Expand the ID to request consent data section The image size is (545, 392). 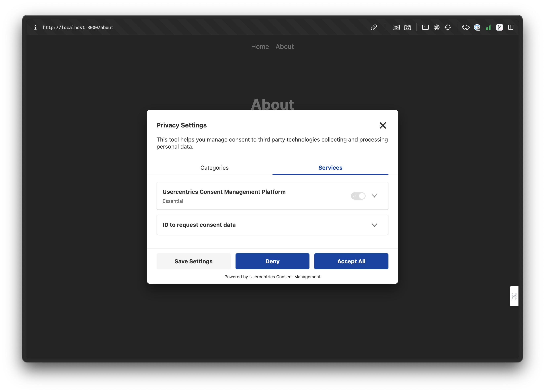coord(374,225)
